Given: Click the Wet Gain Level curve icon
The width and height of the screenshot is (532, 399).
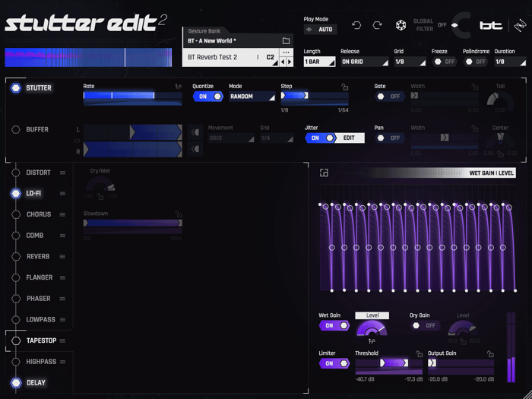Looking at the screenshot, I should [x=372, y=340].
